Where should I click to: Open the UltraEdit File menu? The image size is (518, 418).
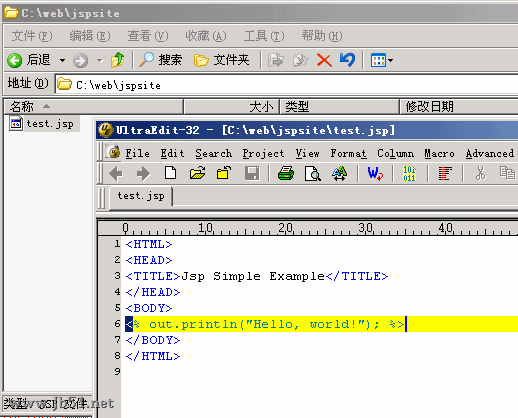point(137,153)
